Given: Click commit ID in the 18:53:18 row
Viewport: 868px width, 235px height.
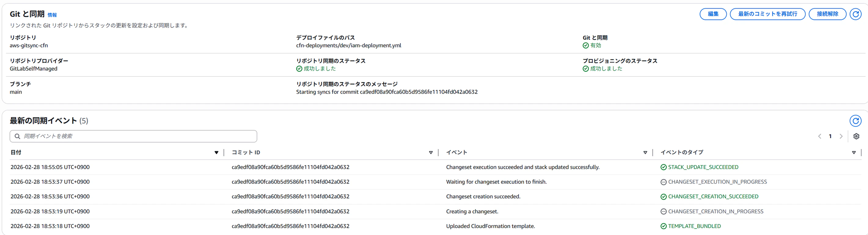Looking at the screenshot, I should pyautogui.click(x=291, y=226).
